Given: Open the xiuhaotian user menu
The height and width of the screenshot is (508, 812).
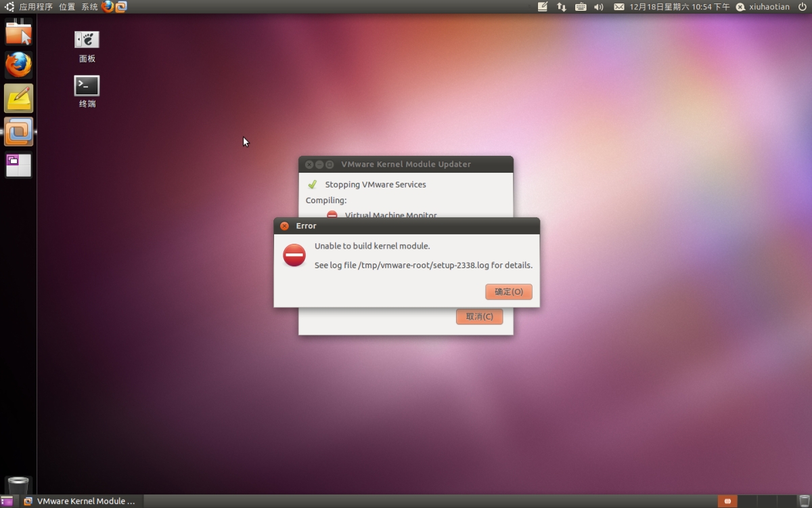Looking at the screenshot, I should click(763, 7).
